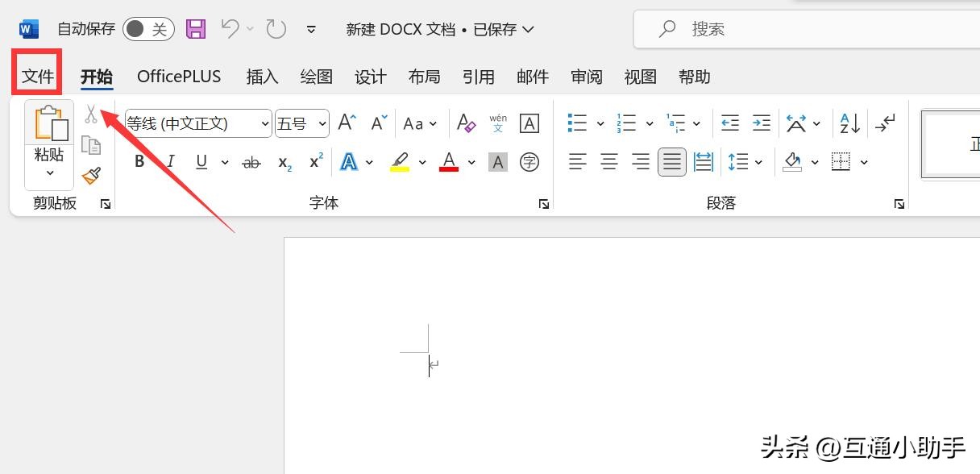Clear all formatting with the eraser icon
Viewport: 980px width, 474px height.
tap(466, 123)
